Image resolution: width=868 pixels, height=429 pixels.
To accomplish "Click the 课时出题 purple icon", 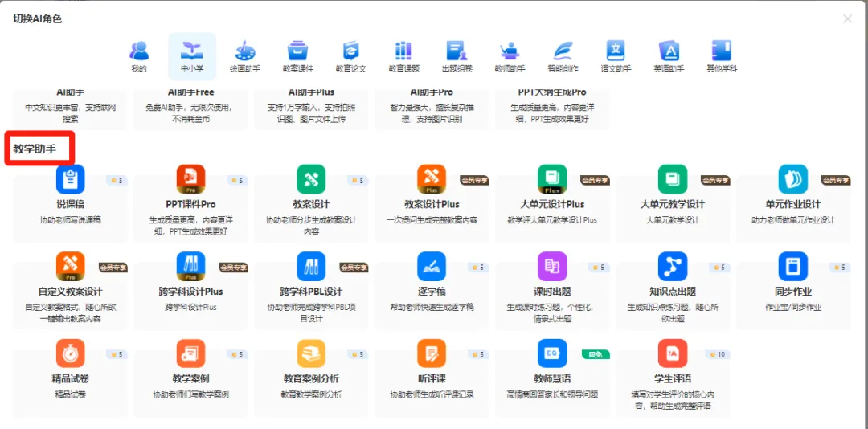I will [x=552, y=266].
